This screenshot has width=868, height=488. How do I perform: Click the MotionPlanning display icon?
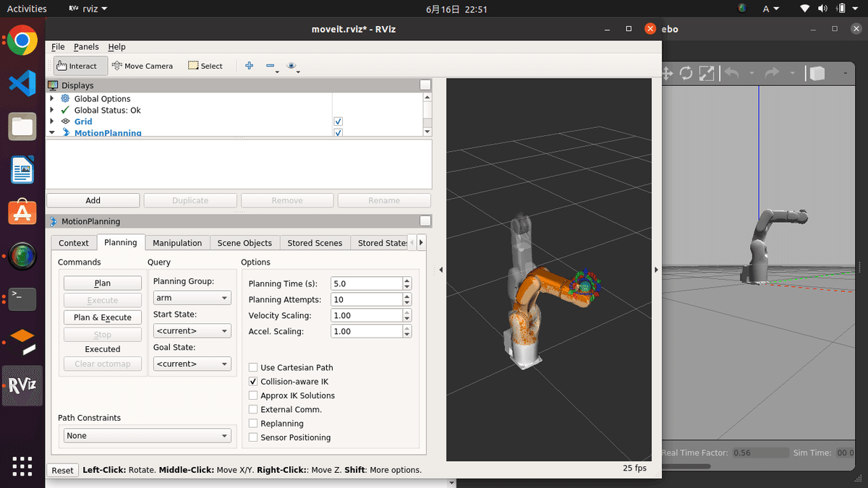click(x=65, y=132)
